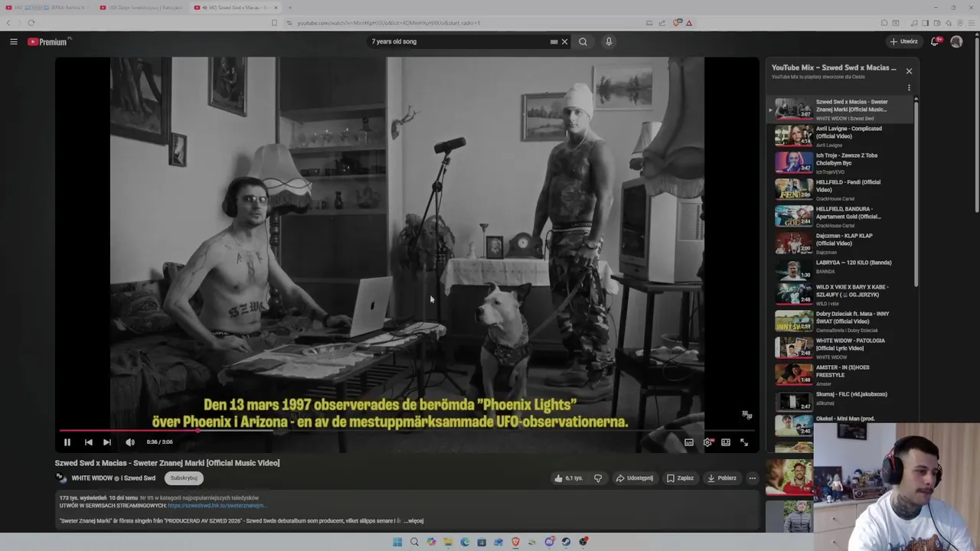
Task: Open File Explorer from the taskbar
Action: coord(448,542)
